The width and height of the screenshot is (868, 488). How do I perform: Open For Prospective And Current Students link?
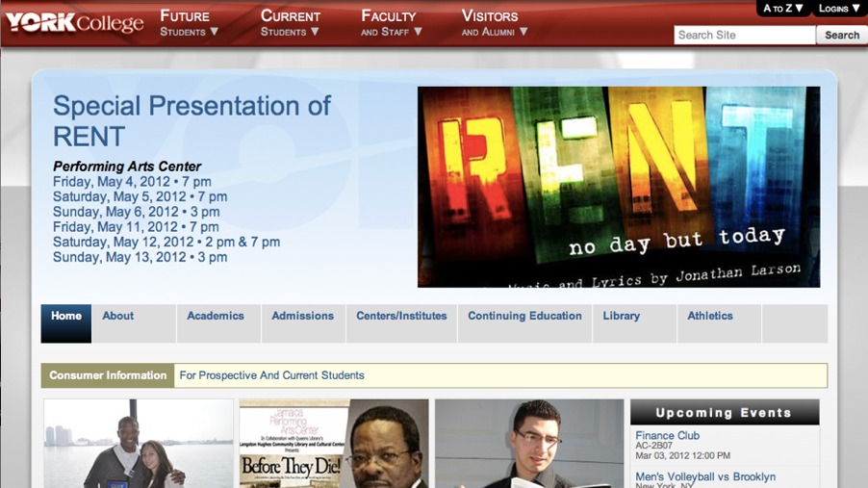click(271, 375)
